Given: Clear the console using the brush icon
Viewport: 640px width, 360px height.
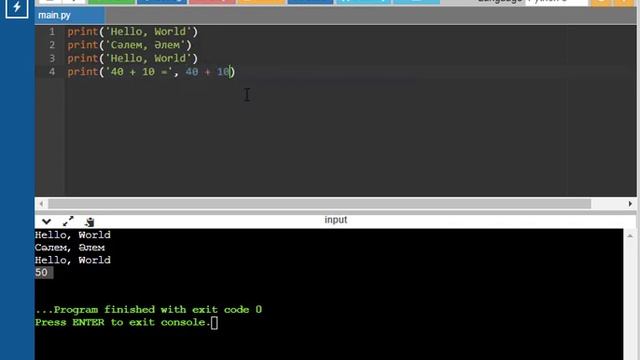Looking at the screenshot, I should pos(89,222).
